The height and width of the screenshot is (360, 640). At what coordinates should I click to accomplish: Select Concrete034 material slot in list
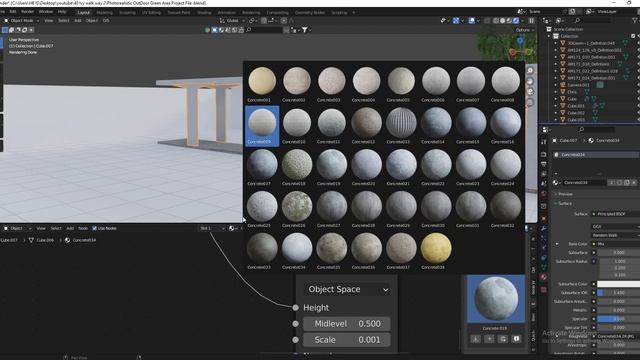(595, 155)
